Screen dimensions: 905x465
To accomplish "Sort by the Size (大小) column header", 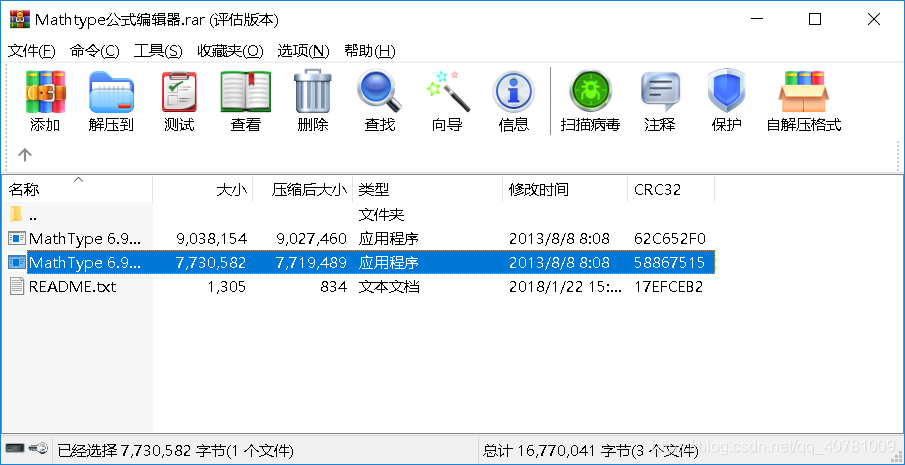I will tap(203, 189).
